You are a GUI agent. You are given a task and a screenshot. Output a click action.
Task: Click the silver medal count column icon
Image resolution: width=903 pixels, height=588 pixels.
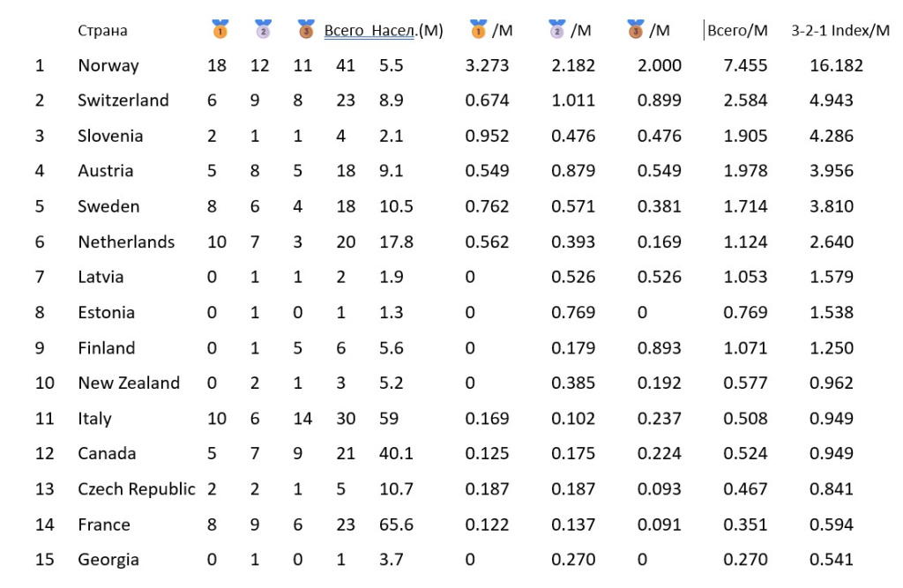tap(263, 29)
